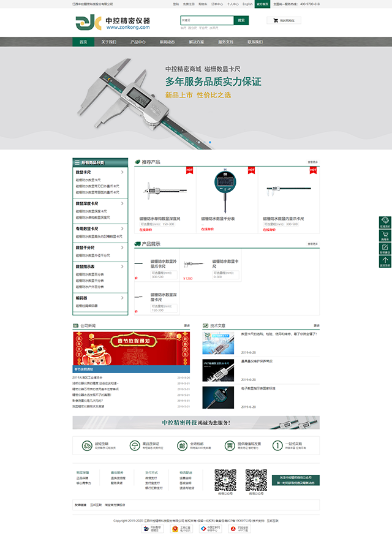392x541 pixels.
Task: Expand the 数显深度卡尺 category
Action: pos(122,203)
